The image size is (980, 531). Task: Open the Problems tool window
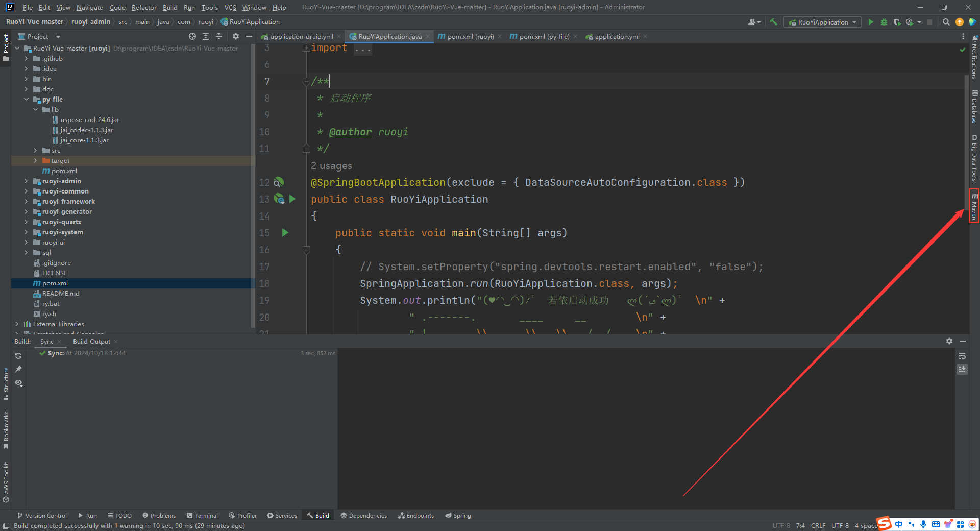pyautogui.click(x=159, y=516)
